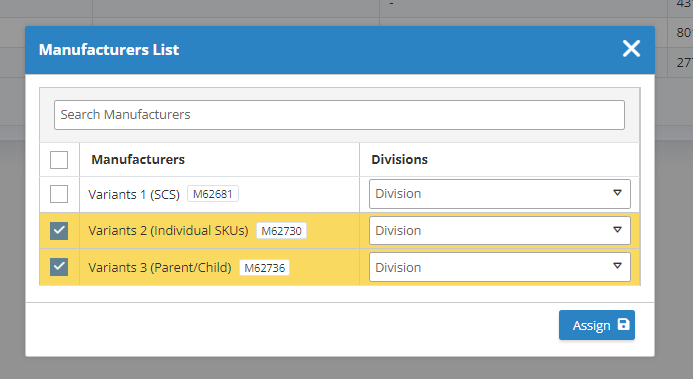Click the arrow of Variants 3 Division dropdown
Image resolution: width=693 pixels, height=379 pixels.
617,266
